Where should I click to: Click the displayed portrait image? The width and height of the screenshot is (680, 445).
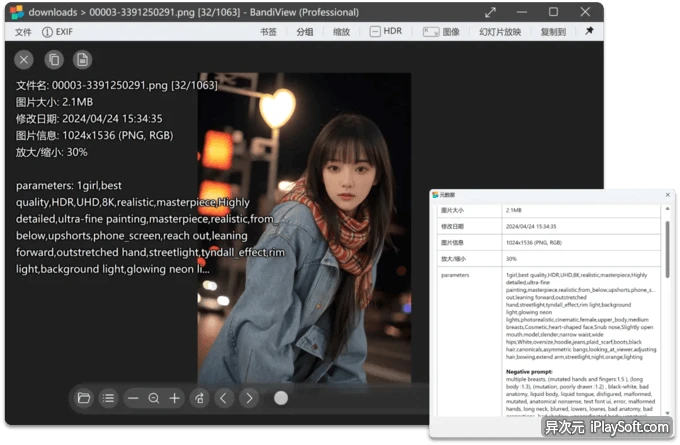click(x=304, y=228)
